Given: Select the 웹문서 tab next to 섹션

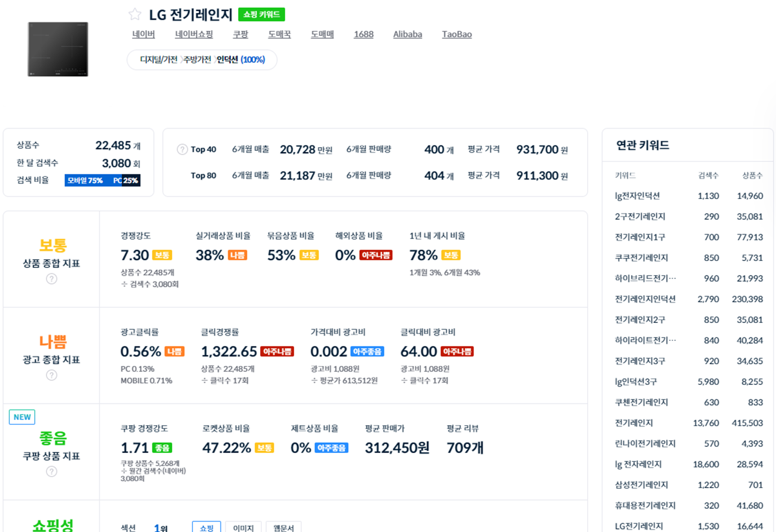Looking at the screenshot, I should [283, 527].
